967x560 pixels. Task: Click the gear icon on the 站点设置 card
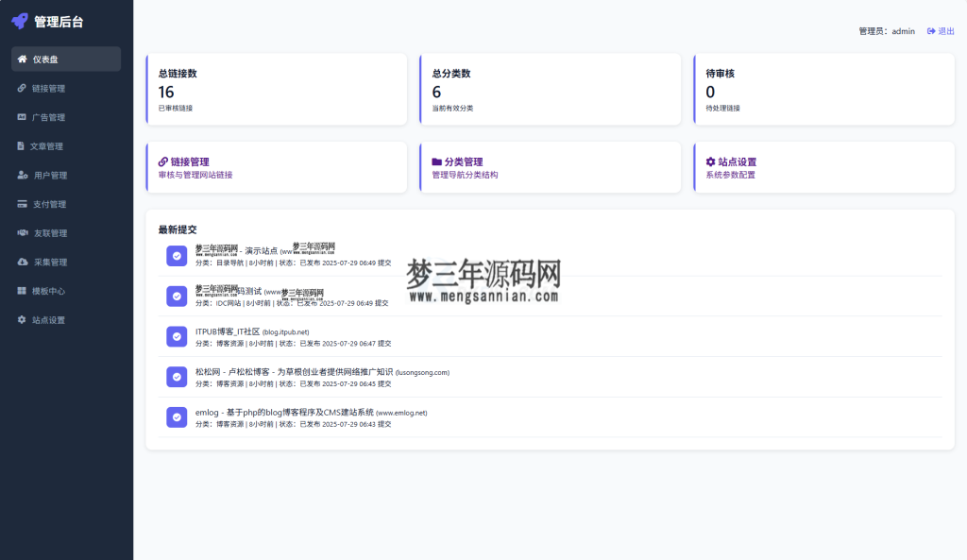[712, 161]
